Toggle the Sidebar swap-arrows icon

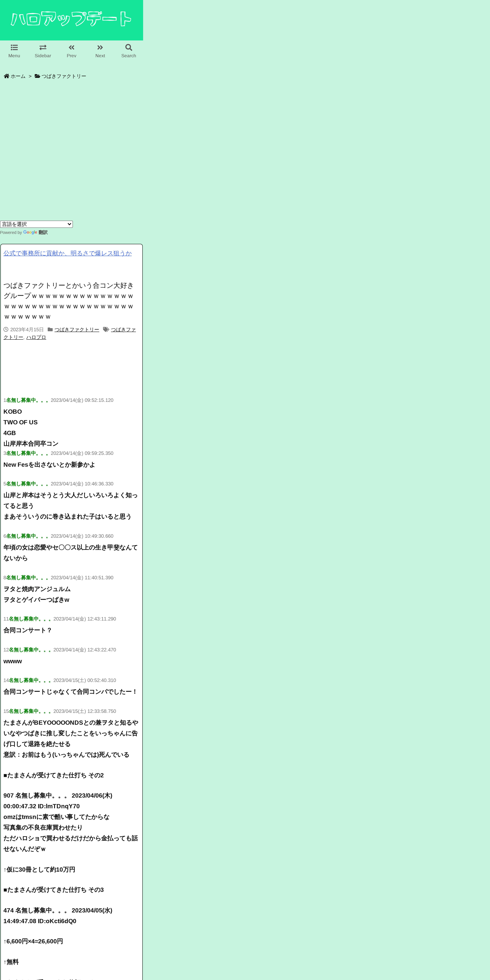pos(43,48)
